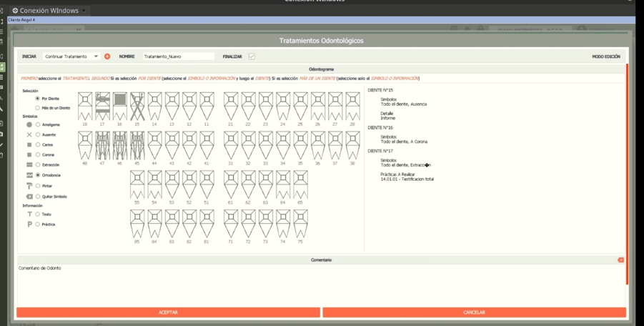
Task: Select tooth 47 in lower row
Action: point(102,145)
